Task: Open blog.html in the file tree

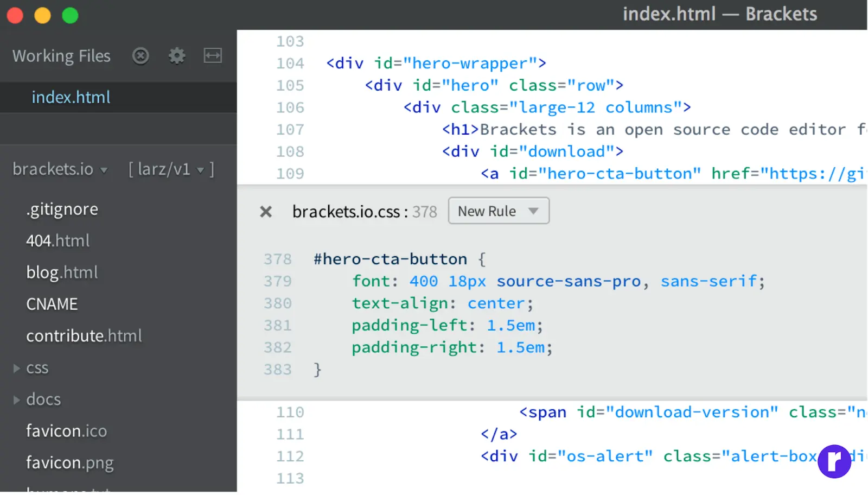Action: tap(62, 272)
